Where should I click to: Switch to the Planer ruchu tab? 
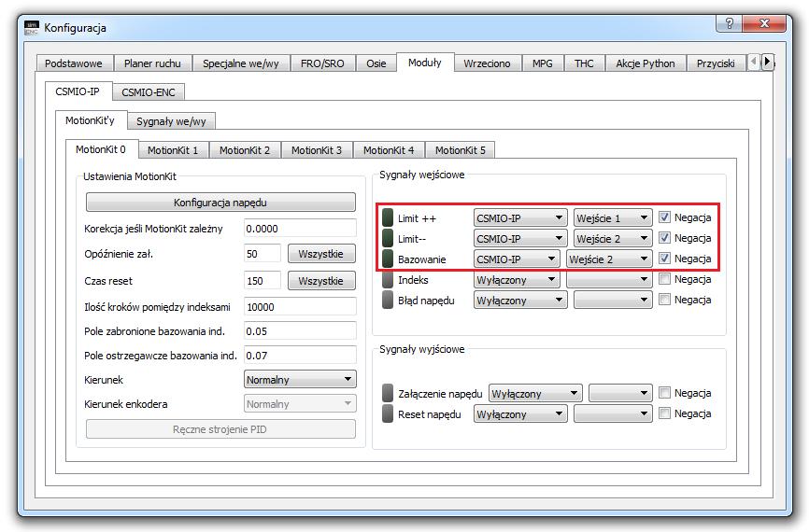pos(152,63)
